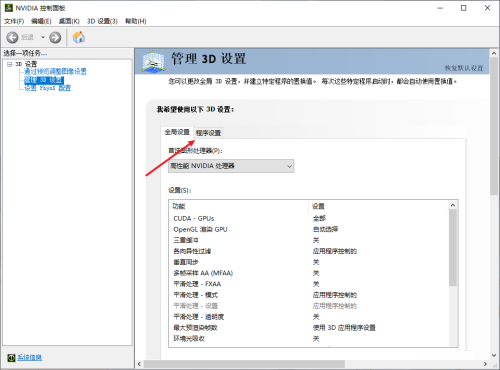Click the 管理 3D 设置 header cube icon
Image resolution: width=500 pixels, height=370 pixels.
click(153, 61)
